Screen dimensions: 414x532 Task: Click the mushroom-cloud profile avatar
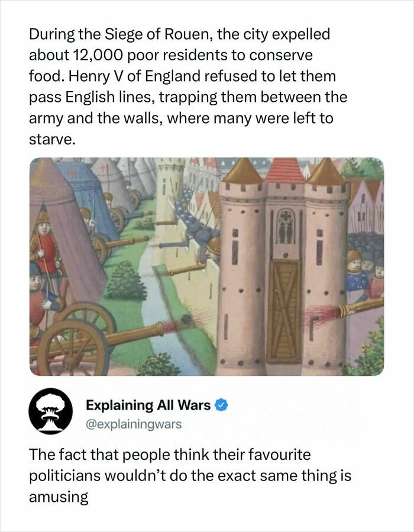(50, 411)
